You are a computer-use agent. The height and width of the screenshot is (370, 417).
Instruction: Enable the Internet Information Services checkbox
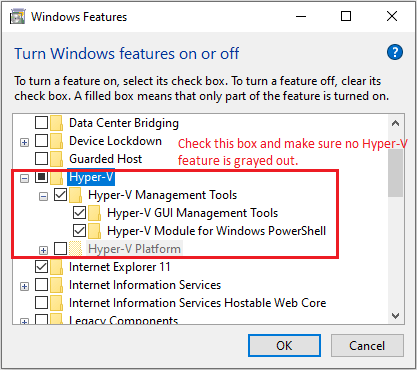click(41, 285)
